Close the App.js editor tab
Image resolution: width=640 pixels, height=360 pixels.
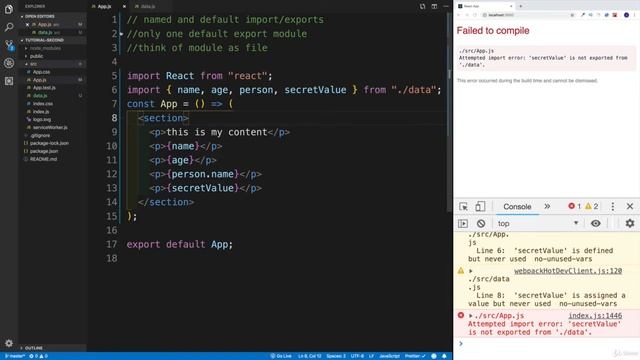point(124,7)
